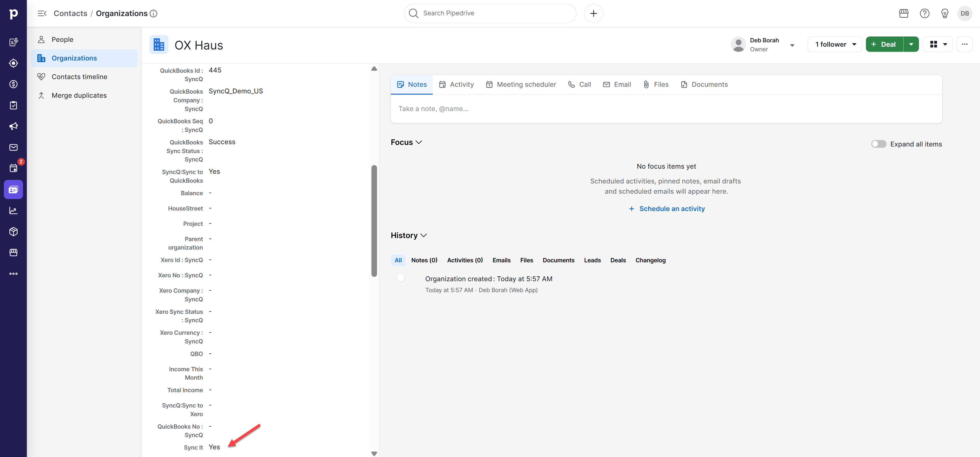Viewport: 980px width, 457px height.
Task: Collapse the sidebar menu toggle icon
Action: (x=42, y=13)
